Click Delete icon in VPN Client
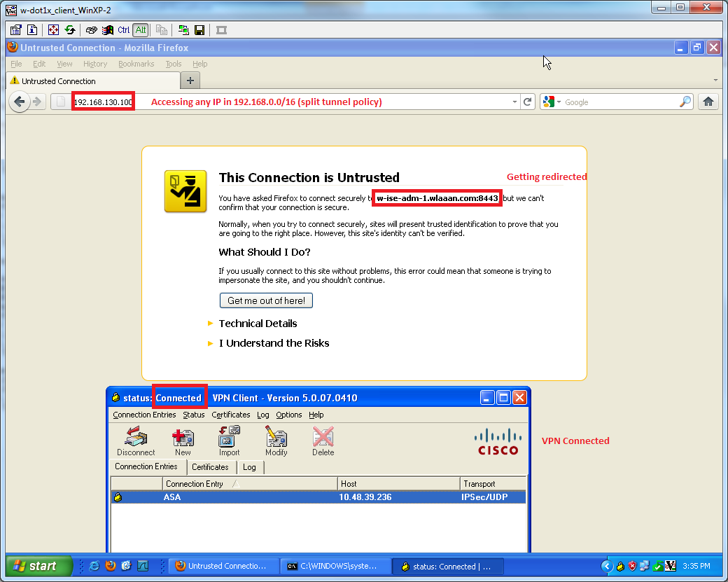This screenshot has width=728, height=582. (323, 441)
